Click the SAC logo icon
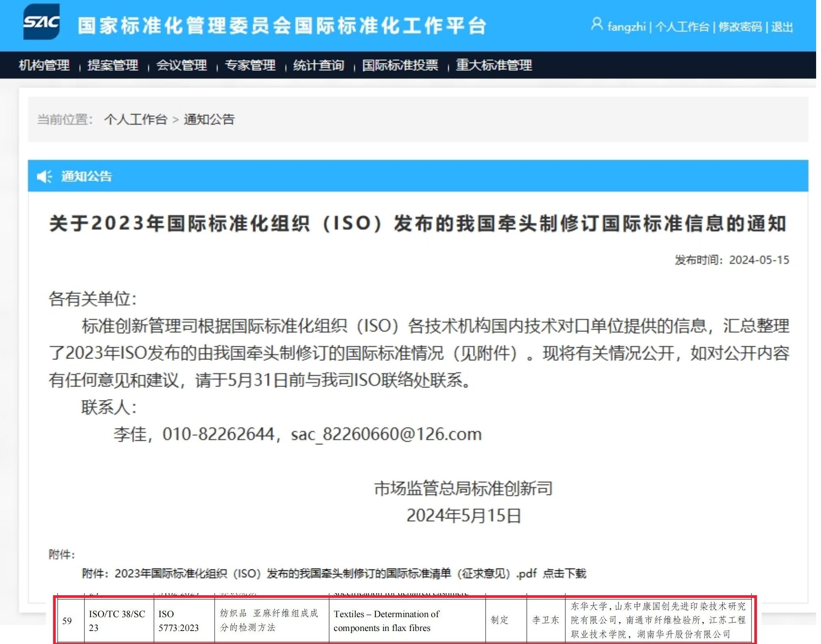 coord(41,22)
